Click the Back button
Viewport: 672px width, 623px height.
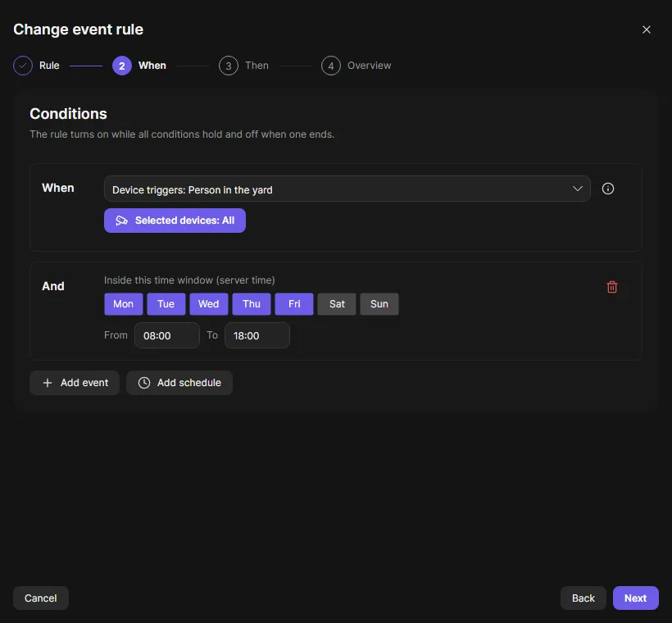click(583, 598)
